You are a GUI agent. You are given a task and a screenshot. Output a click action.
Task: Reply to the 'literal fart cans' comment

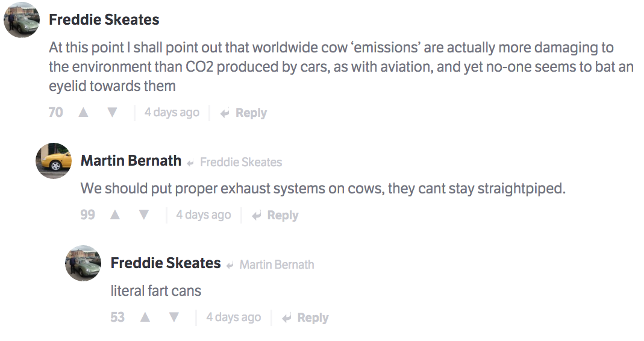(305, 318)
